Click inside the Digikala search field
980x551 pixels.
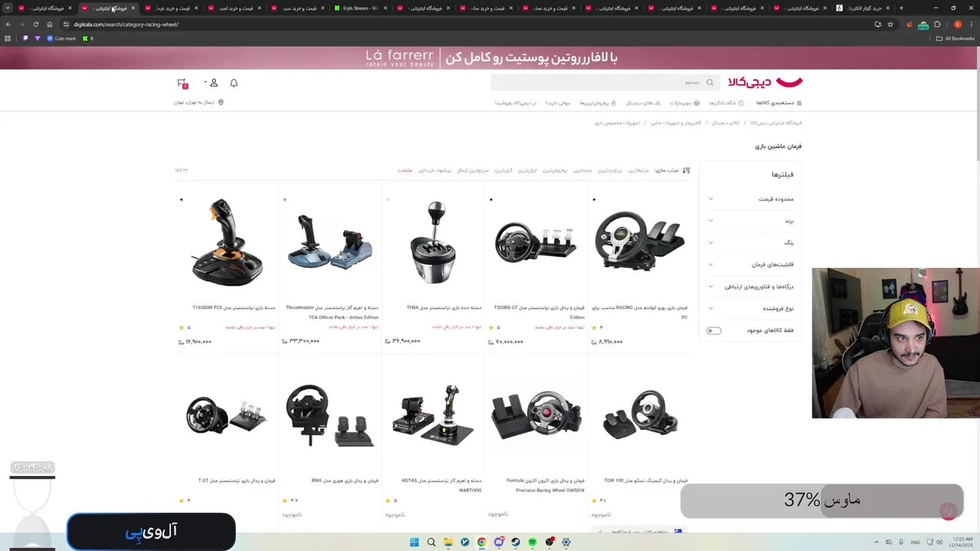click(605, 83)
